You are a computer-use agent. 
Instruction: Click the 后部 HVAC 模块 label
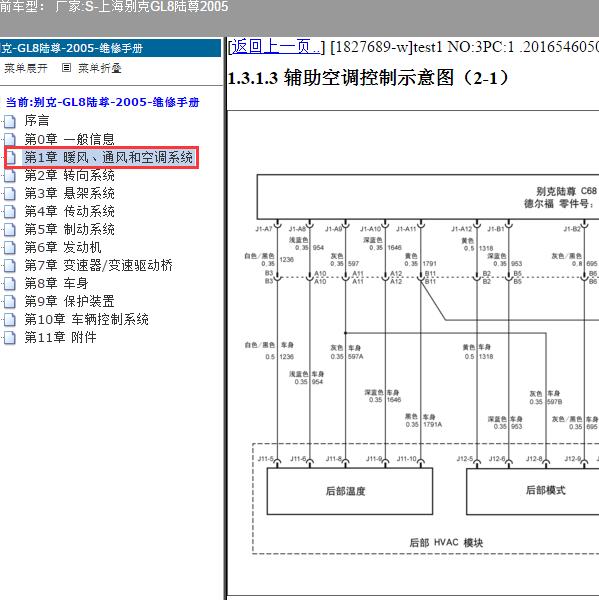[x=446, y=542]
